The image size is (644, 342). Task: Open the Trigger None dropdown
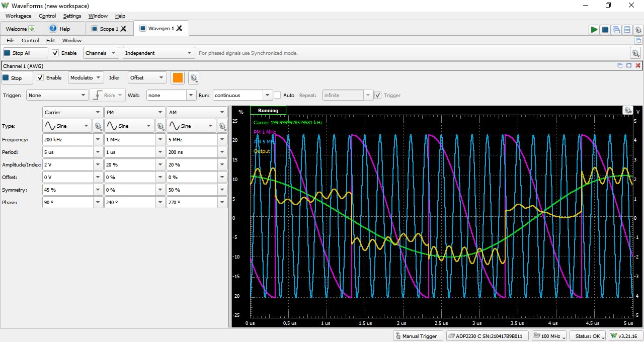click(58, 95)
